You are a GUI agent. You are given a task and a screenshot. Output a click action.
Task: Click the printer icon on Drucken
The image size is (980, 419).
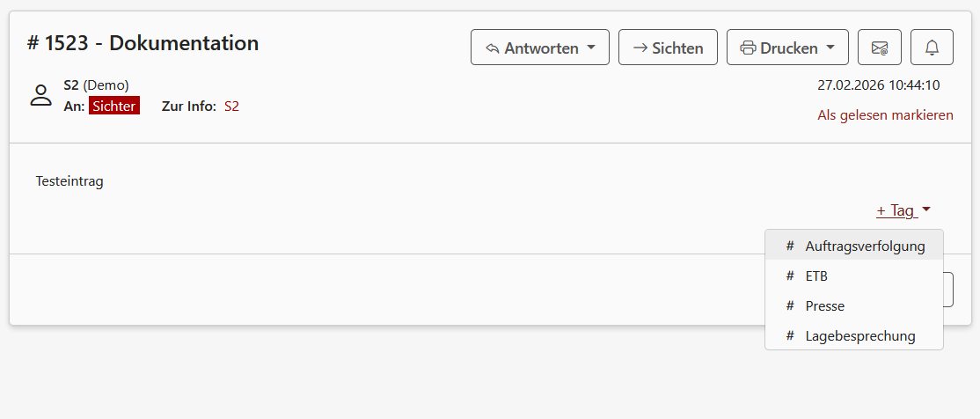[749, 48]
